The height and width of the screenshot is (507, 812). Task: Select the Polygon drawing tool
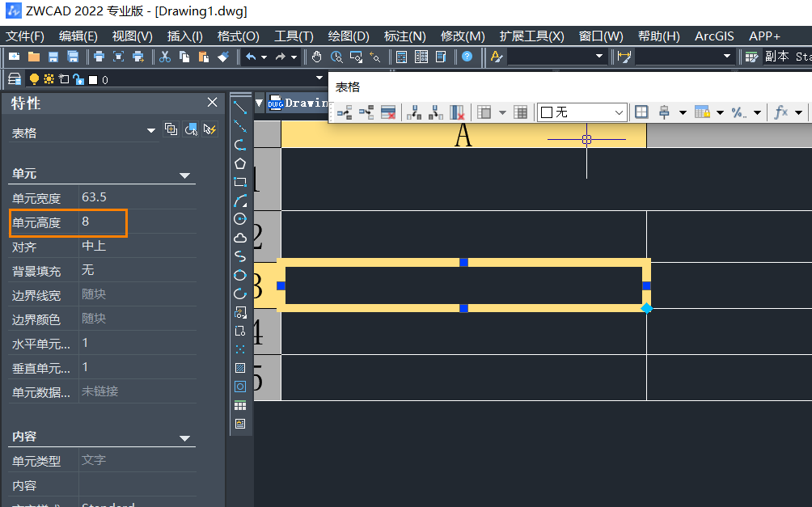pyautogui.click(x=240, y=163)
